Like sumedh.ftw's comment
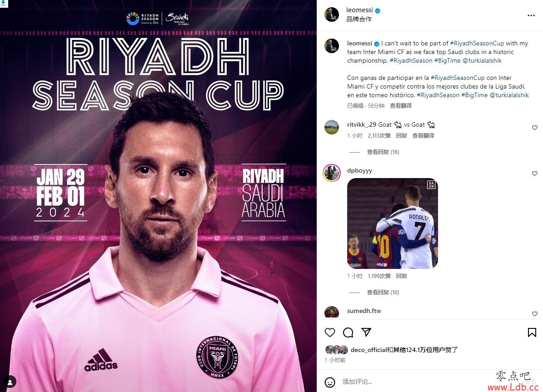This screenshot has width=543, height=392. click(535, 314)
